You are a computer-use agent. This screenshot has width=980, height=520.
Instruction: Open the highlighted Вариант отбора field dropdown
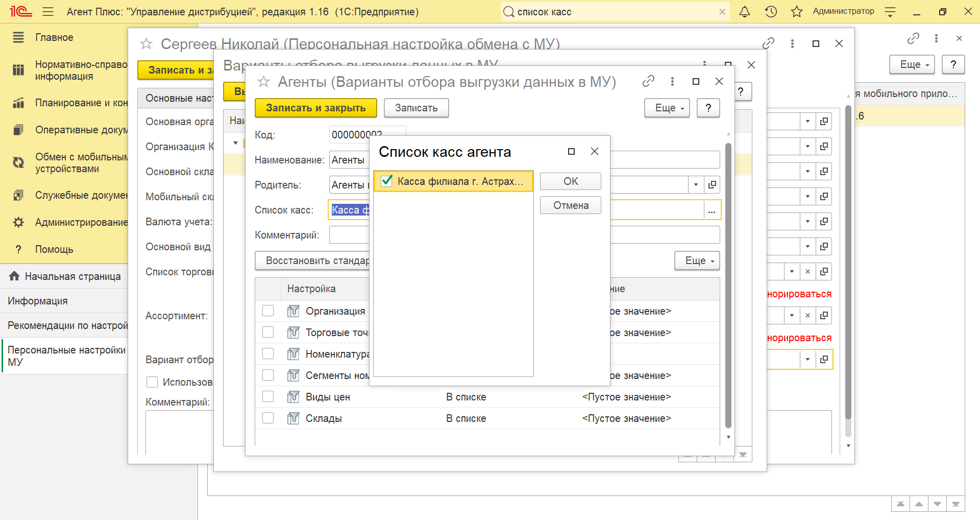click(x=807, y=360)
